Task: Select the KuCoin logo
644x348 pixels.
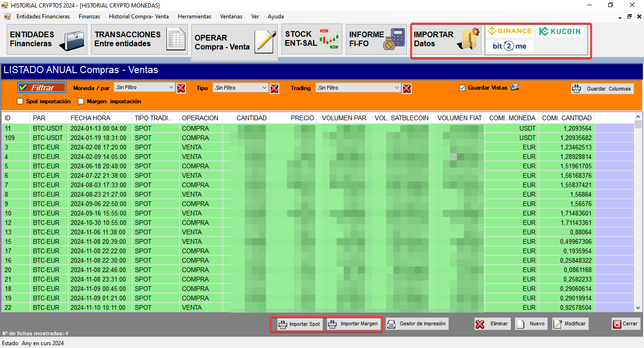Action: point(560,31)
